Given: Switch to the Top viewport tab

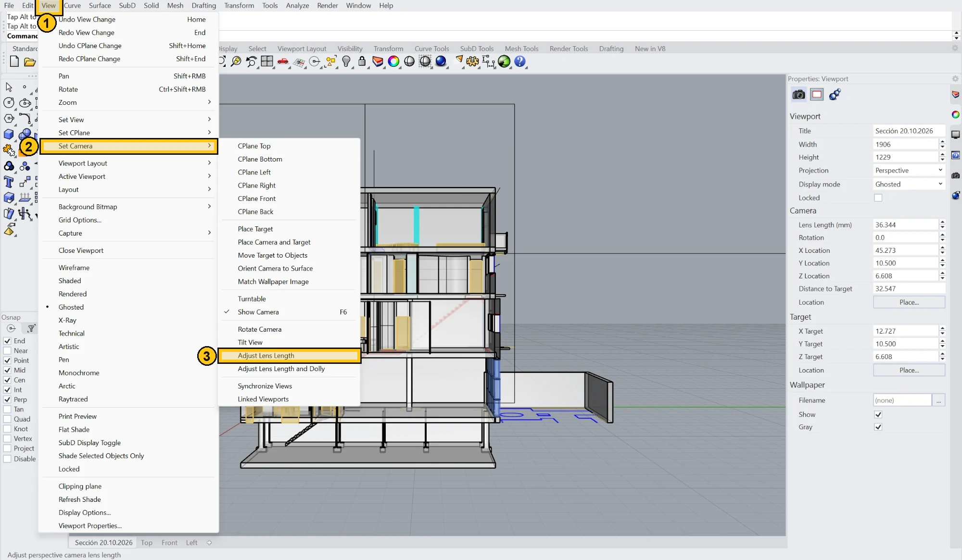Looking at the screenshot, I should click(x=147, y=542).
